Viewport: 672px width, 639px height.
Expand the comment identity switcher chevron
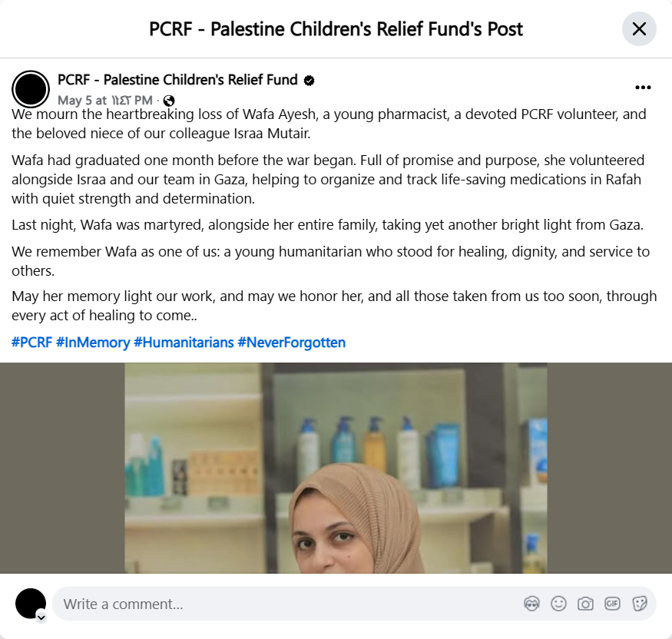pyautogui.click(x=41, y=617)
